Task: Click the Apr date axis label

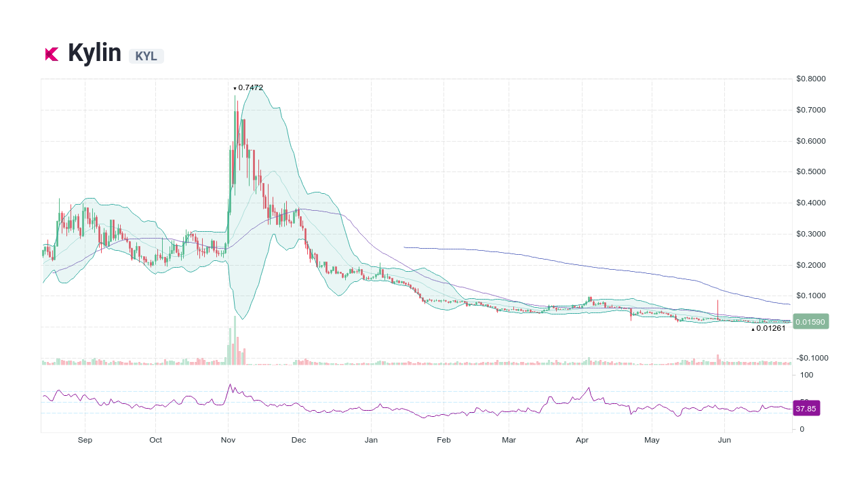Action: pyautogui.click(x=582, y=440)
